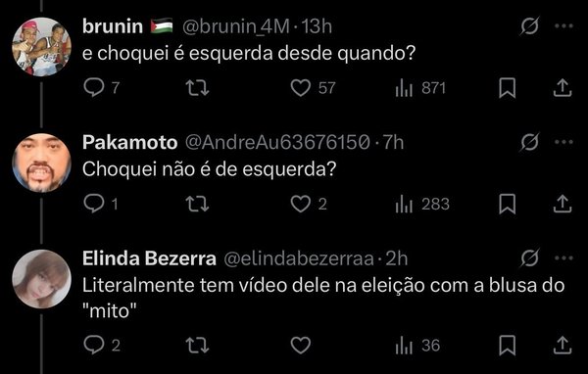Repost brunin's tweet

point(197,88)
